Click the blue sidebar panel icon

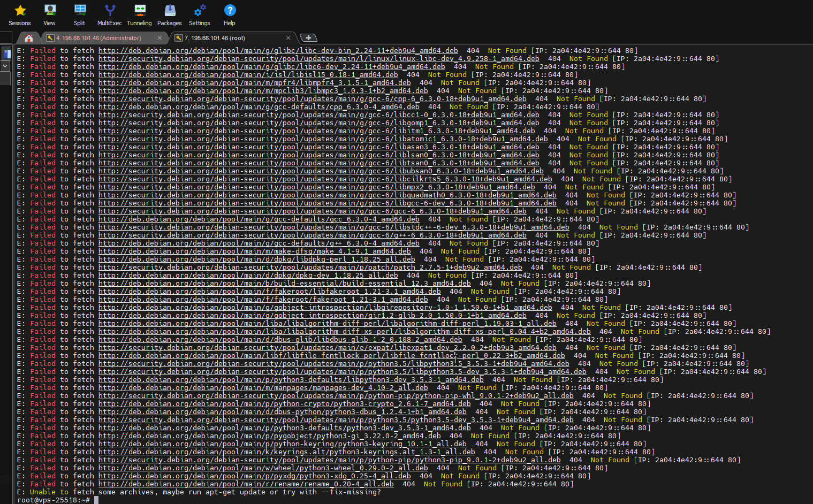pyautogui.click(x=6, y=54)
